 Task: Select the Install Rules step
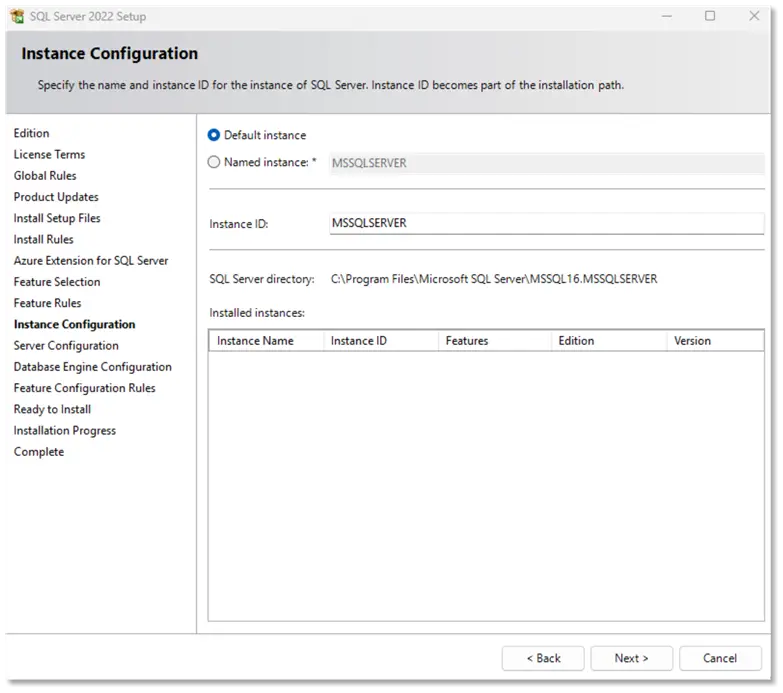43,240
